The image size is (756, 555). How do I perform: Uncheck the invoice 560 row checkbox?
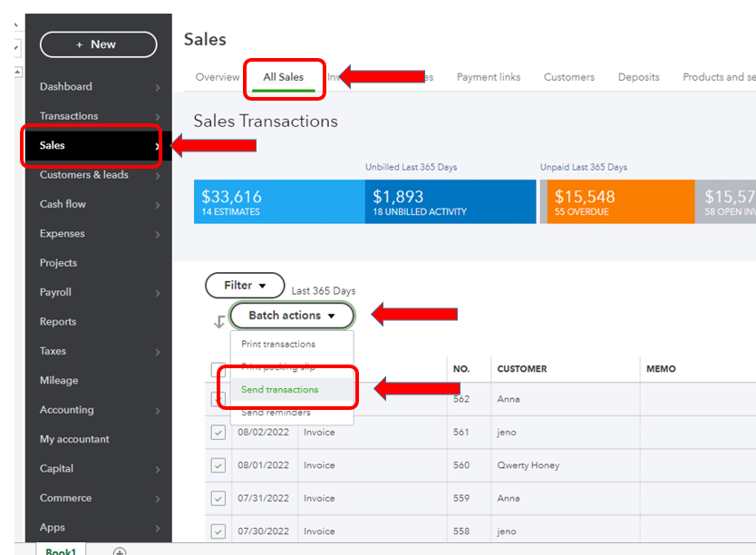point(218,465)
